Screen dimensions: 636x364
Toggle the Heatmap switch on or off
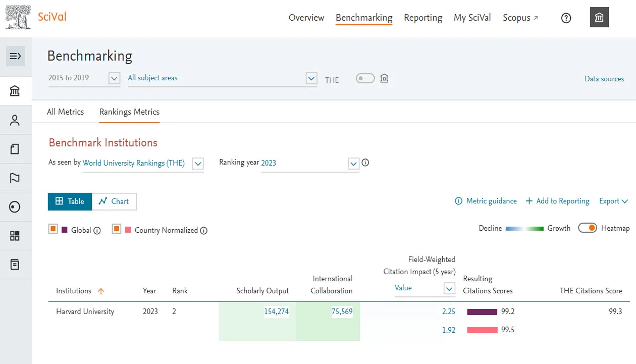tap(588, 228)
